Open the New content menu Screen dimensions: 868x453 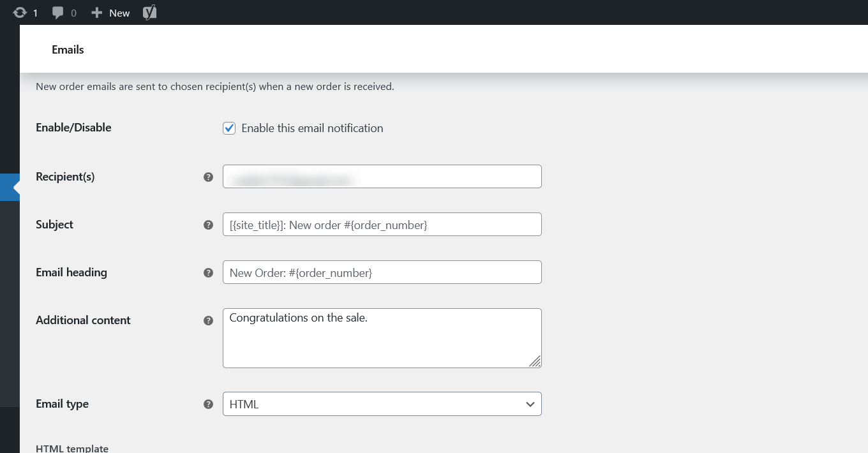click(x=110, y=12)
